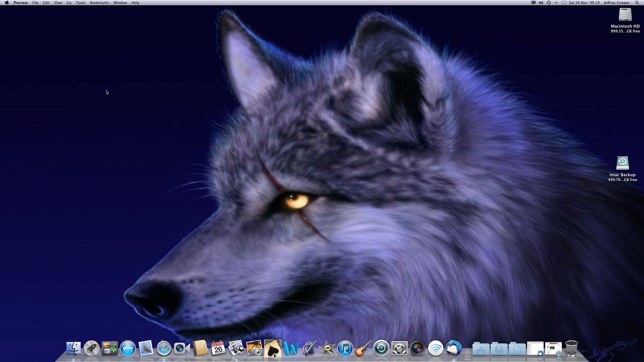644x362 pixels.
Task: Click date and time Sat 26 Nov 09:19
Action: [x=584, y=3]
